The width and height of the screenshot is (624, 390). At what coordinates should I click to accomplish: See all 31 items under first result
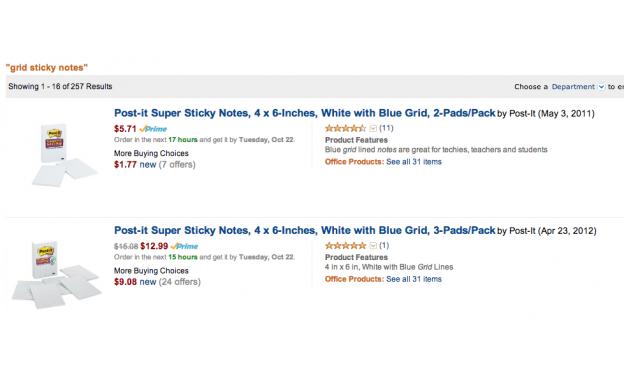point(414,162)
